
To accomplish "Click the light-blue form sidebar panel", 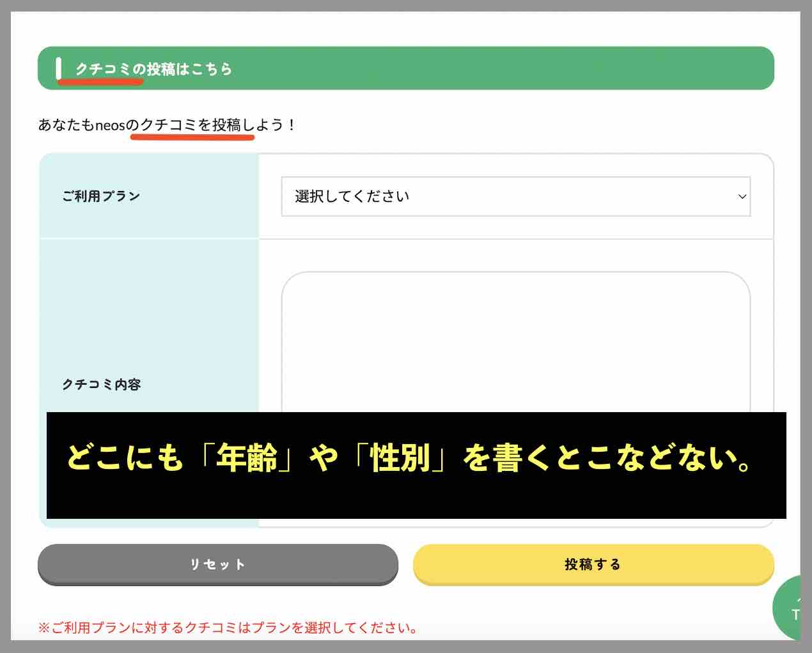I will point(148,288).
